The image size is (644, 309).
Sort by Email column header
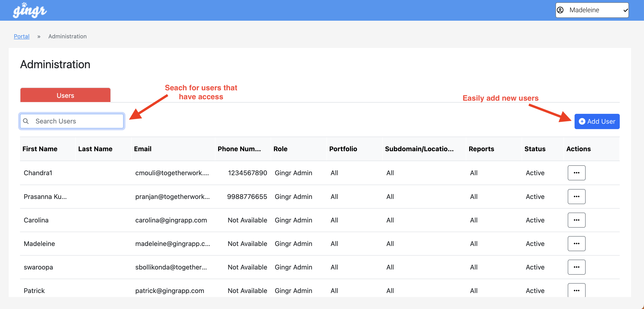(x=142, y=149)
